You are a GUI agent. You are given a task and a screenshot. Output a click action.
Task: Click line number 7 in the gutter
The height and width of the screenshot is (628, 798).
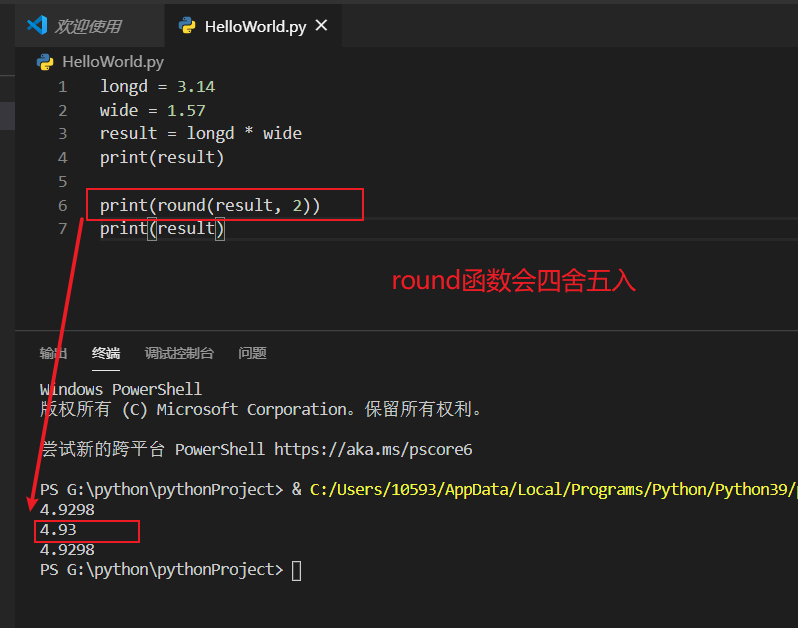63,229
